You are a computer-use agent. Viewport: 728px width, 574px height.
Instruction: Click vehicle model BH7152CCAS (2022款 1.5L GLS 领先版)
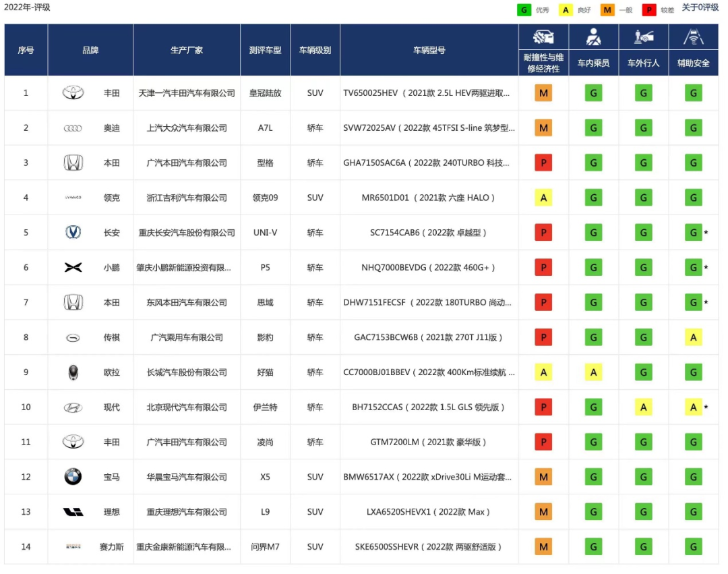pos(429,407)
